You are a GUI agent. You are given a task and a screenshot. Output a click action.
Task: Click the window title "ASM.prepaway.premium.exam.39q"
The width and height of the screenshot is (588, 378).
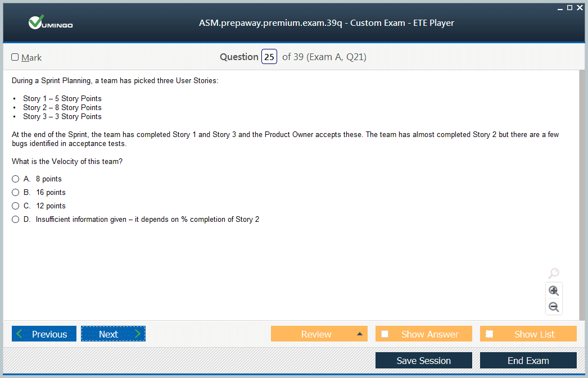pos(270,23)
